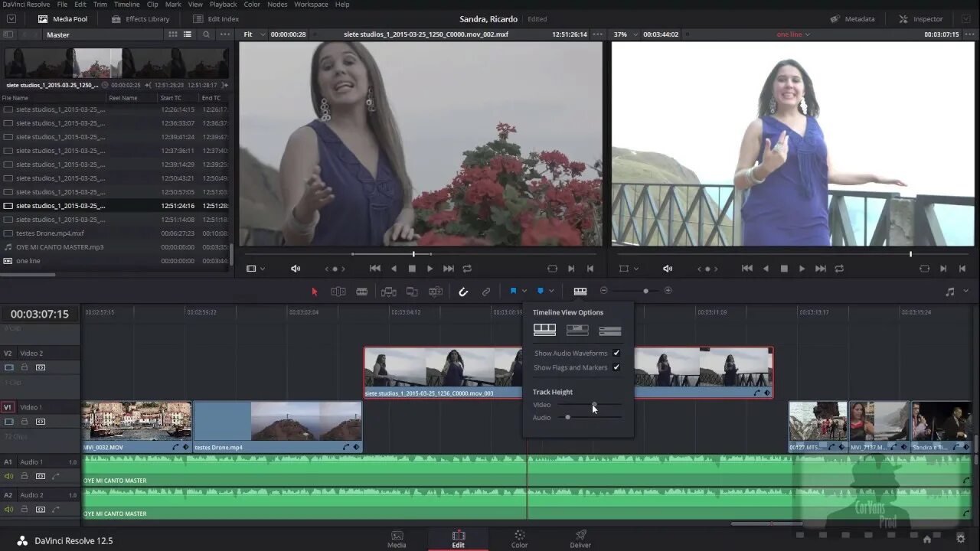Uncheck Show Audio Waveforms

pos(616,353)
